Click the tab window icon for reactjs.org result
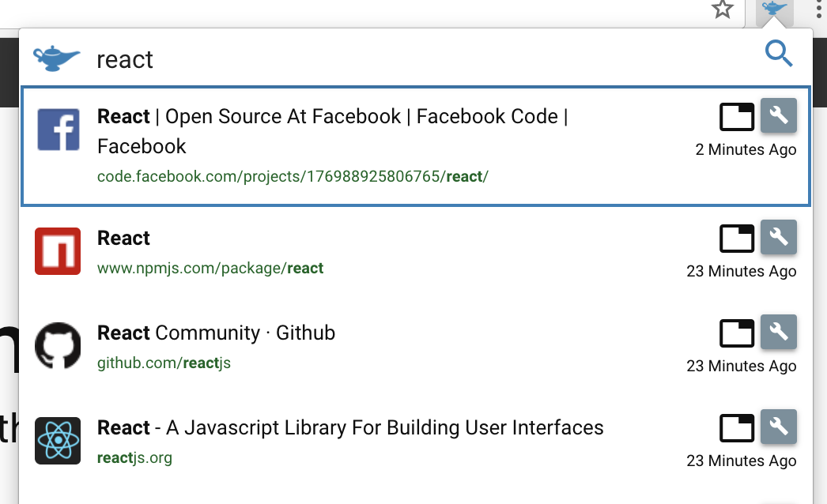827x504 pixels. [737, 428]
